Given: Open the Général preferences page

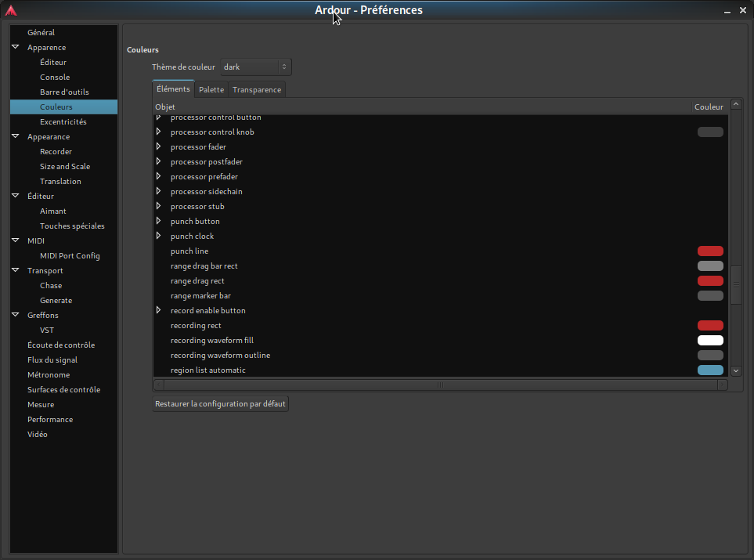Looking at the screenshot, I should (x=41, y=32).
